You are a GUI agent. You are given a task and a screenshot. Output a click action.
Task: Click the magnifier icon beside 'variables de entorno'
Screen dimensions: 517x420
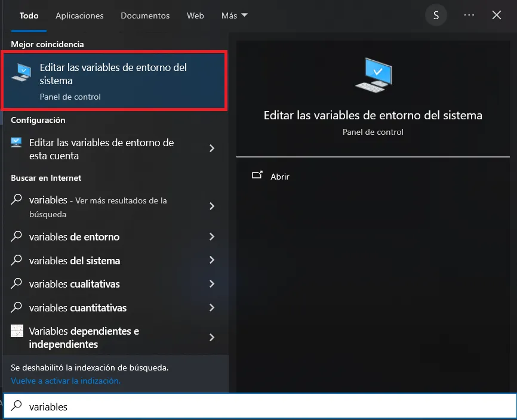(x=18, y=237)
